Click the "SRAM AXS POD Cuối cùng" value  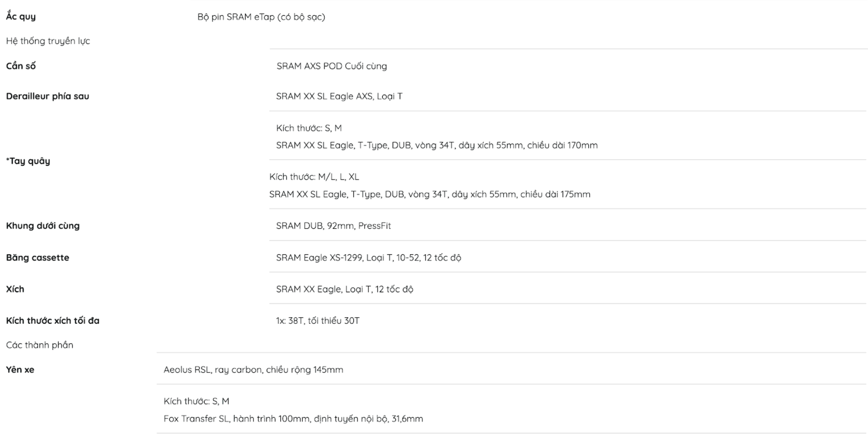(331, 66)
